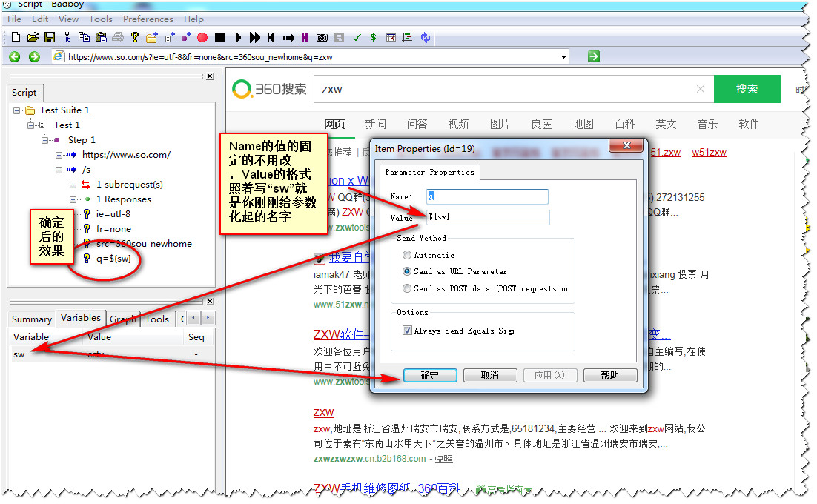The width and height of the screenshot is (817, 504).
Task: Click the 取消 button in Item Properties
Action: [x=490, y=375]
